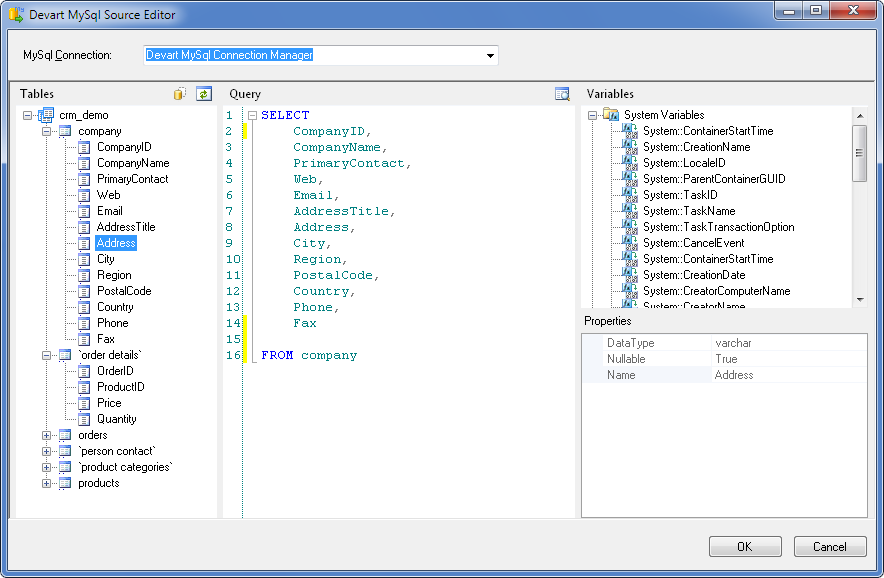Click the crm_demo database icon
The image size is (884, 578).
[x=46, y=115]
